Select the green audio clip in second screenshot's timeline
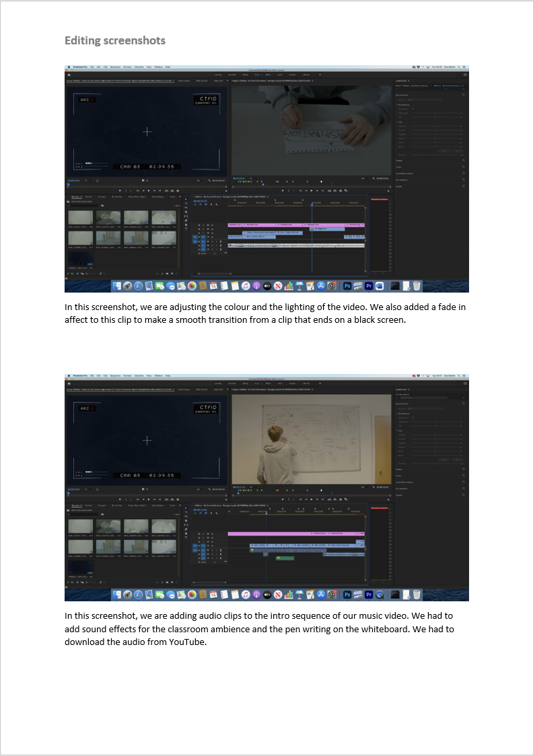The height and width of the screenshot is (756, 533). [285, 558]
